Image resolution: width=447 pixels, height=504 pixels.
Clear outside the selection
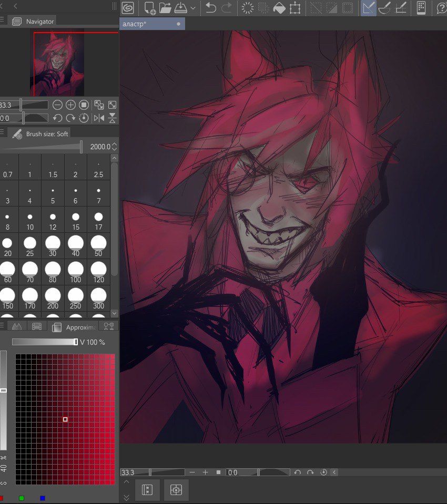[x=263, y=8]
